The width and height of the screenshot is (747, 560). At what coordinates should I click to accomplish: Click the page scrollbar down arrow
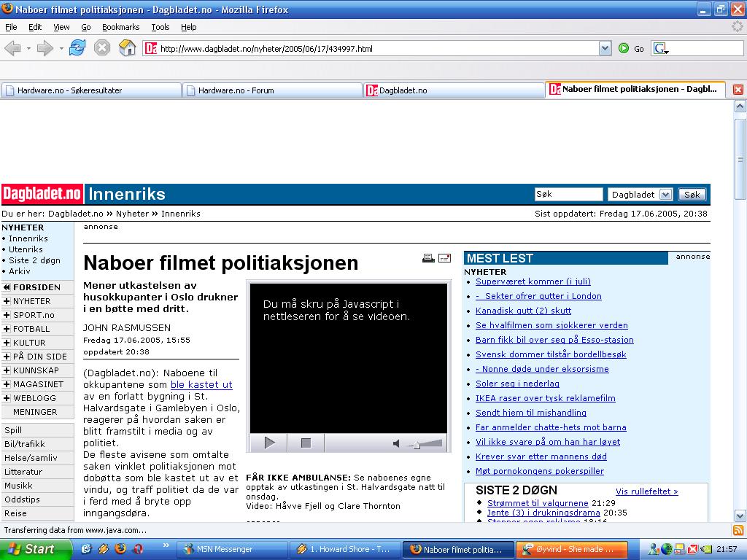[740, 516]
